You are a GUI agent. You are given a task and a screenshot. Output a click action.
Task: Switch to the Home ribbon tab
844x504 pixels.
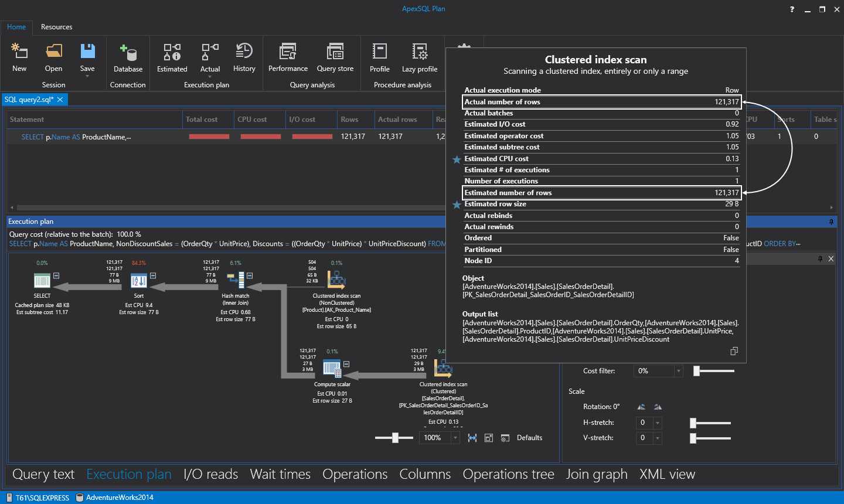(16, 27)
